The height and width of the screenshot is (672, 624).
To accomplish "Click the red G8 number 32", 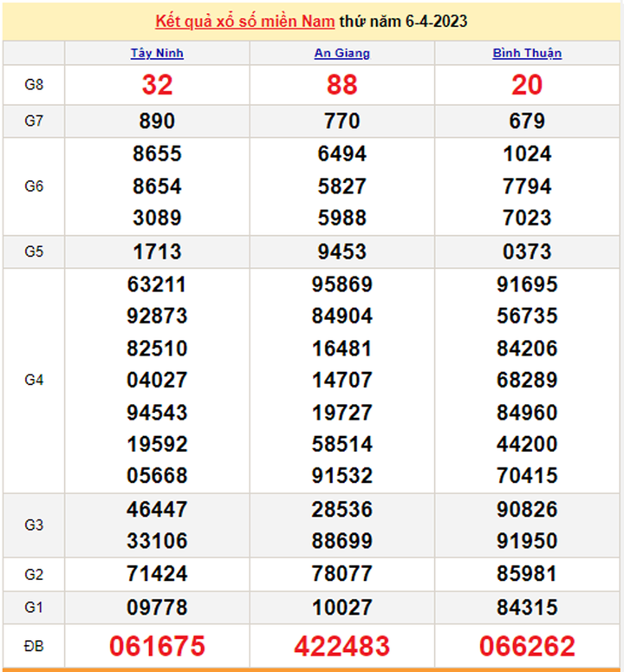I will coord(157,85).
